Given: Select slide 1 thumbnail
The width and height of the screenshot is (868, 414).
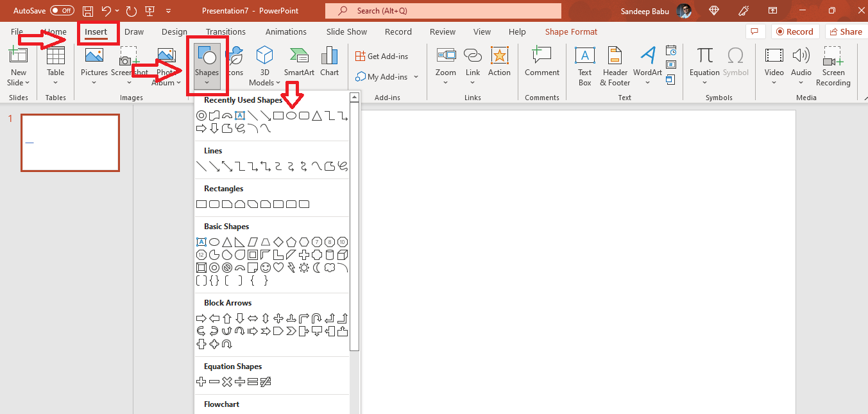Looking at the screenshot, I should coord(71,142).
